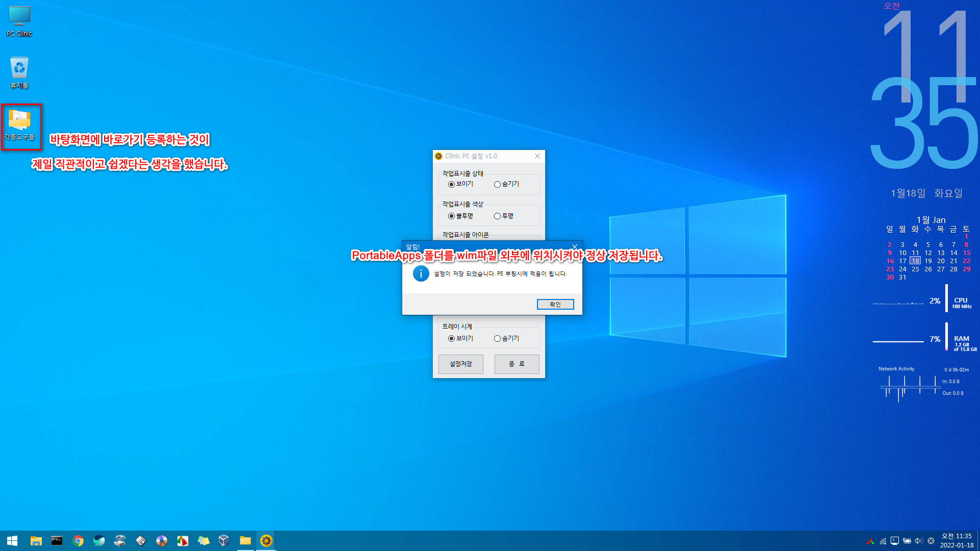Click the red-green tray icon

coord(870,541)
